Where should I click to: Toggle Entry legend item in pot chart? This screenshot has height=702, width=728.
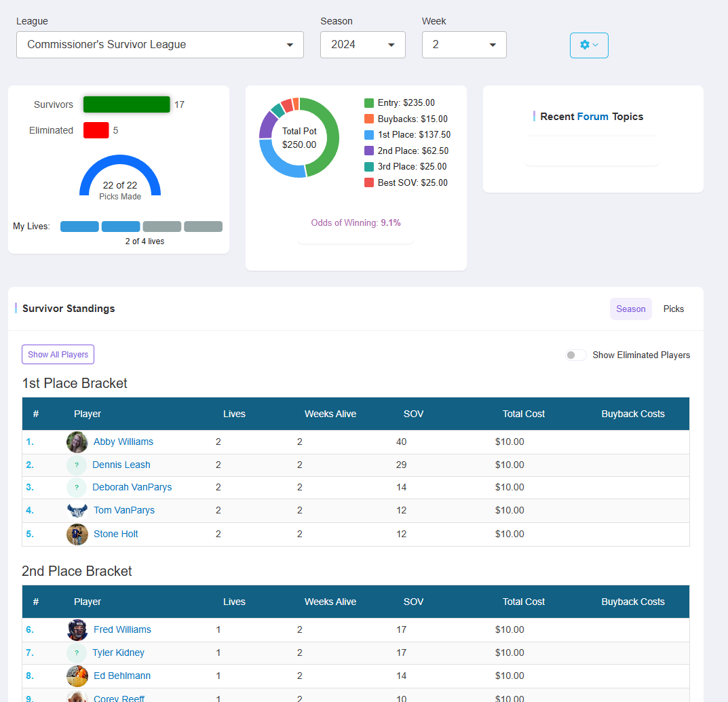pos(400,103)
